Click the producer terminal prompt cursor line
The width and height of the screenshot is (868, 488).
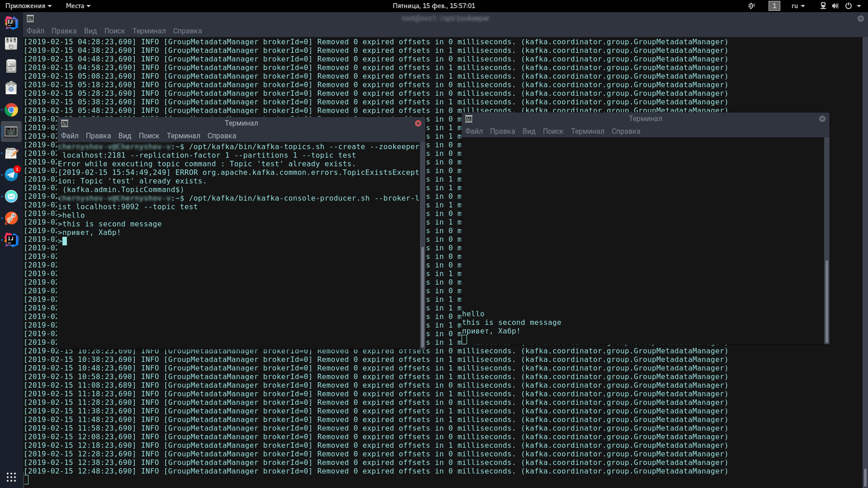65,241
